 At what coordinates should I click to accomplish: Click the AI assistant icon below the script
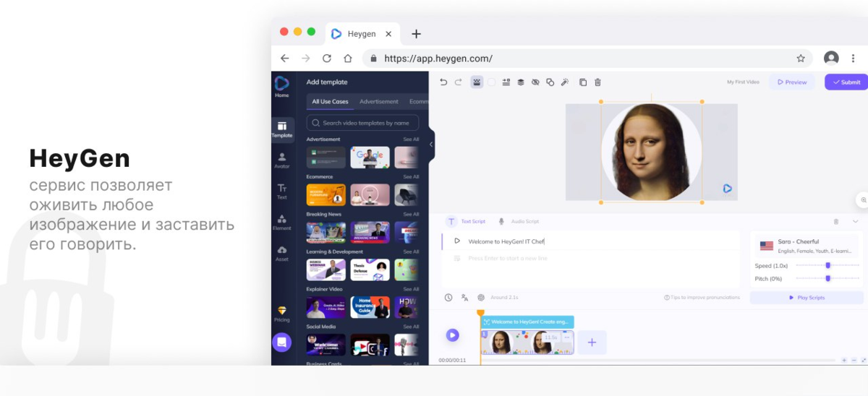point(481,298)
